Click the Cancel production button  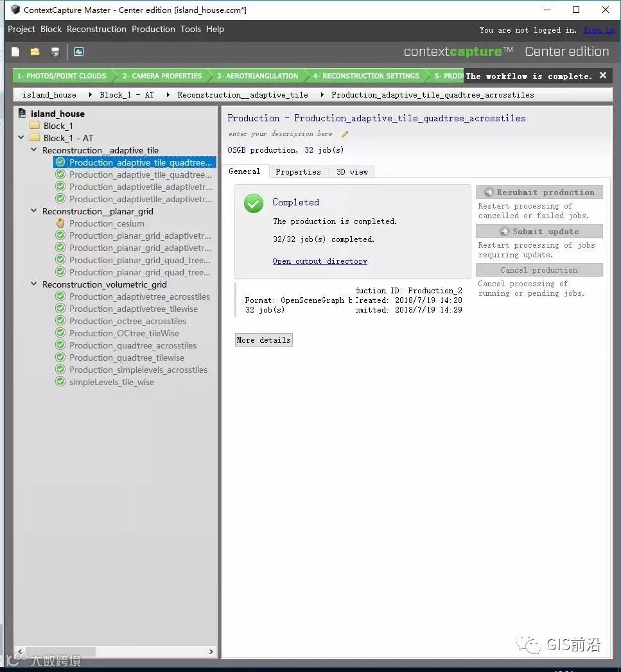(x=539, y=270)
